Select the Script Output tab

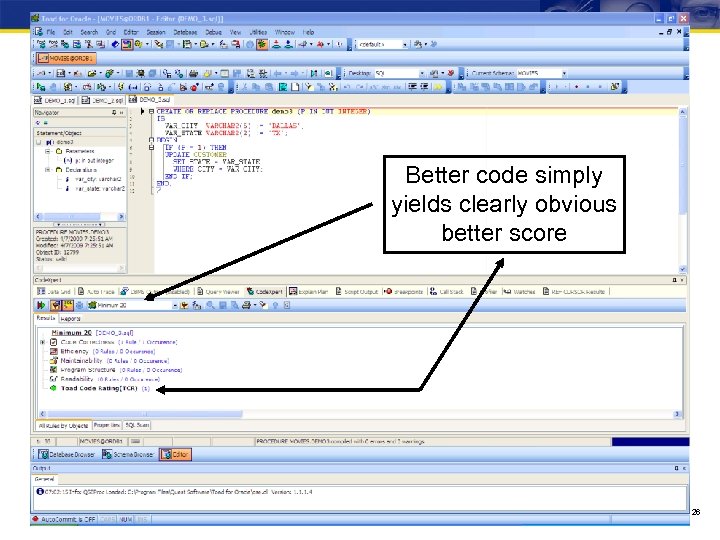(356, 292)
